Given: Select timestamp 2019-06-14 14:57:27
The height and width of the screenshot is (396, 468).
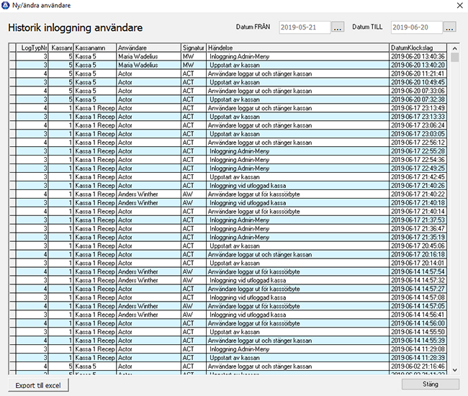Looking at the screenshot, I should point(418,289).
